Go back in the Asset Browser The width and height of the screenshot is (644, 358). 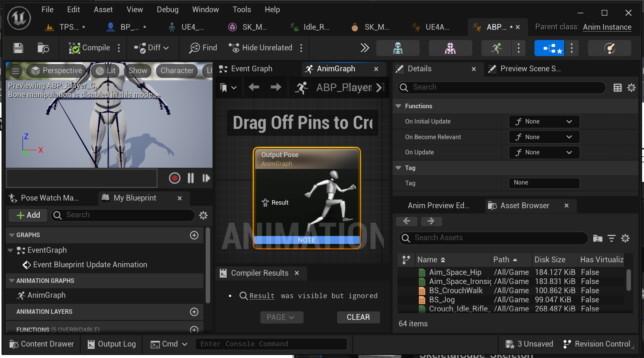(407, 221)
